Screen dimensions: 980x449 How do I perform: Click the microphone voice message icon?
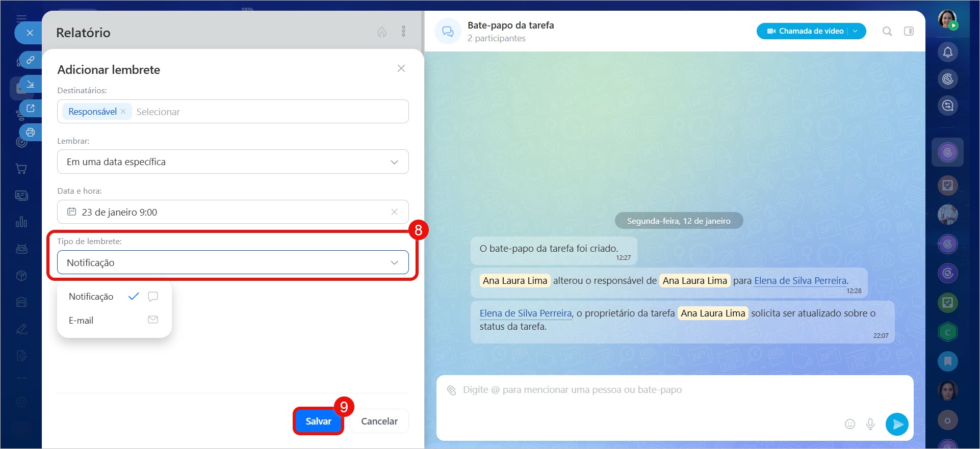tap(870, 424)
